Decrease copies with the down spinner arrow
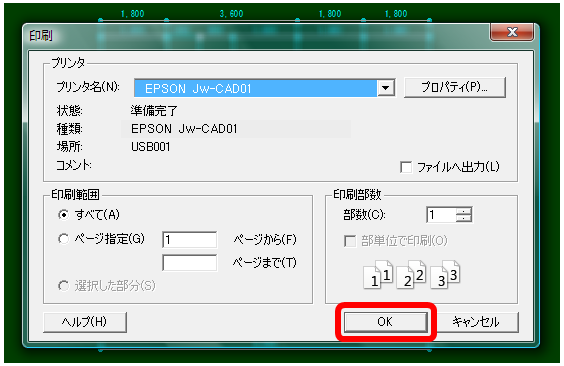Image resolution: width=564 pixels, height=366 pixels. (464, 218)
